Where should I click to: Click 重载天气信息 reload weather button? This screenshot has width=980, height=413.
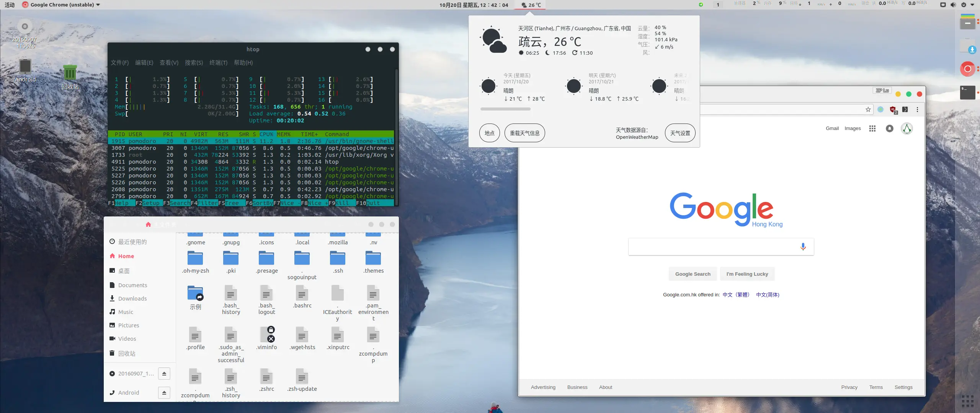524,133
